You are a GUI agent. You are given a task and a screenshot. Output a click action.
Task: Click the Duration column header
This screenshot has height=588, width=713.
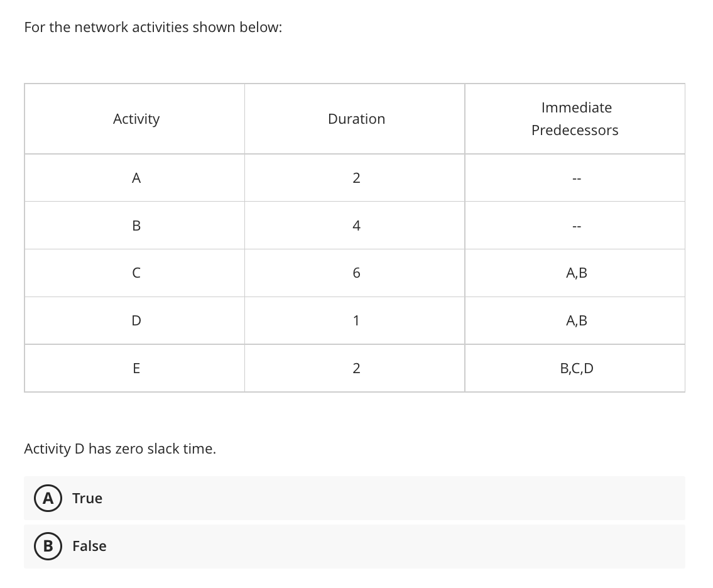[x=356, y=119]
